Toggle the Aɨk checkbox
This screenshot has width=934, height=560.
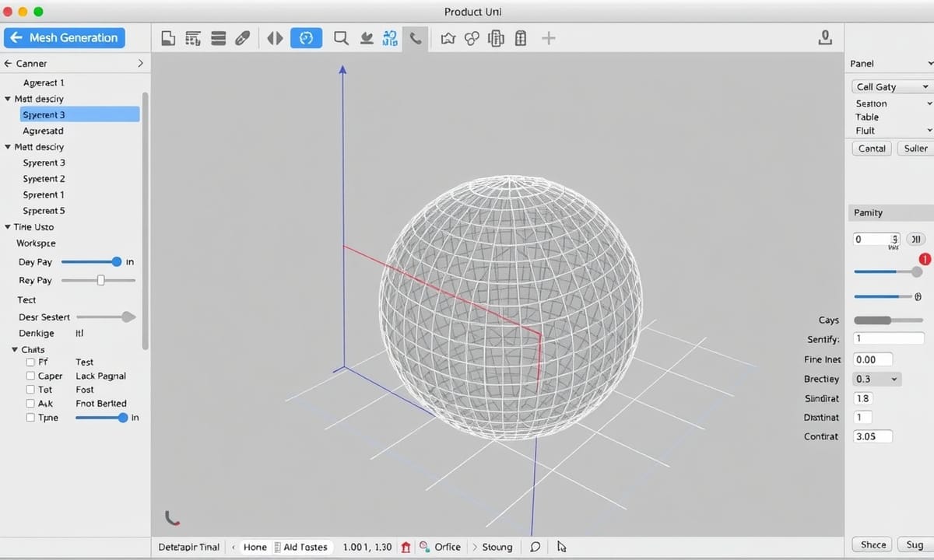(x=30, y=404)
